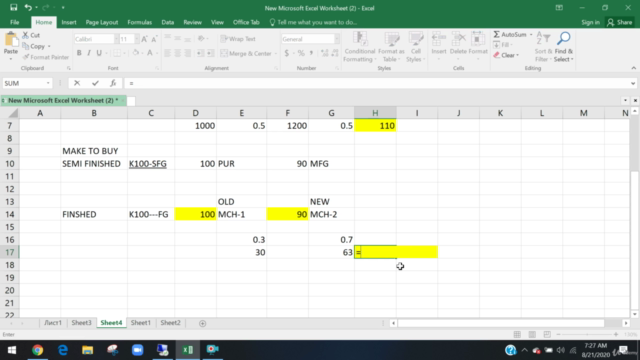
Task: Select Sheet3 worksheet tab
Action: (81, 323)
